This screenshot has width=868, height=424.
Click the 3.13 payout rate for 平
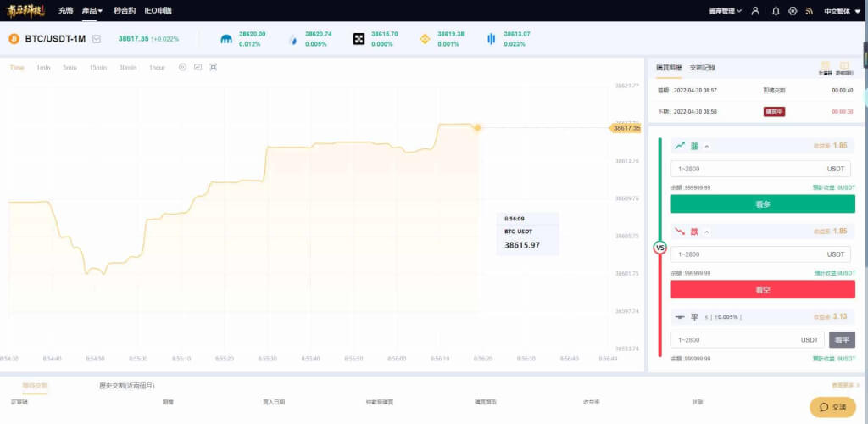click(840, 316)
